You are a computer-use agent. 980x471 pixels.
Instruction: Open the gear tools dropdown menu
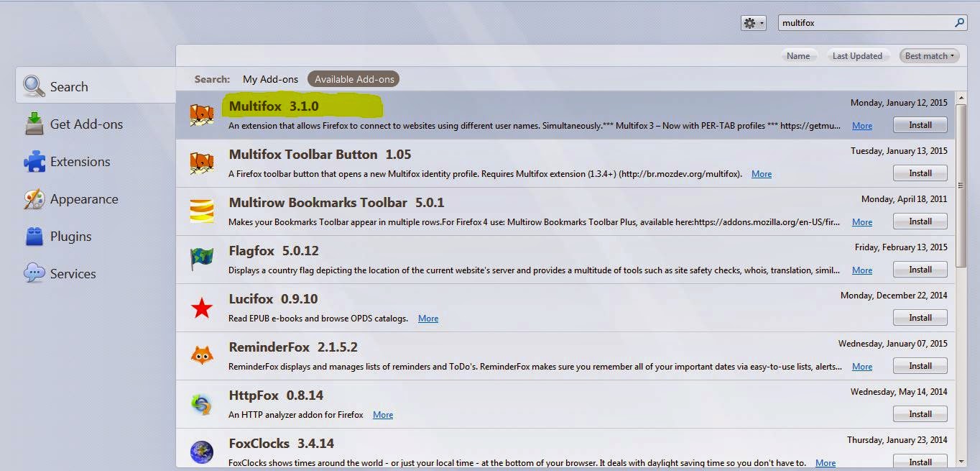pyautogui.click(x=753, y=23)
